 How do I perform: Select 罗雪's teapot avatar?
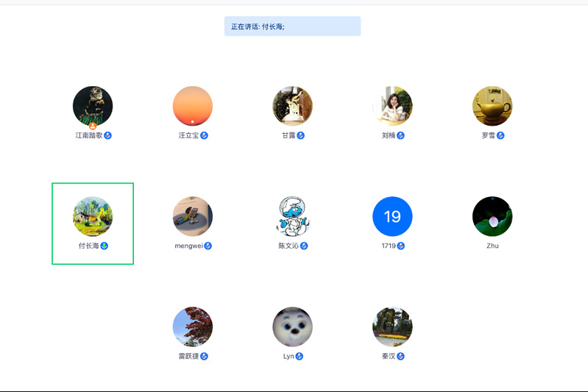492,106
